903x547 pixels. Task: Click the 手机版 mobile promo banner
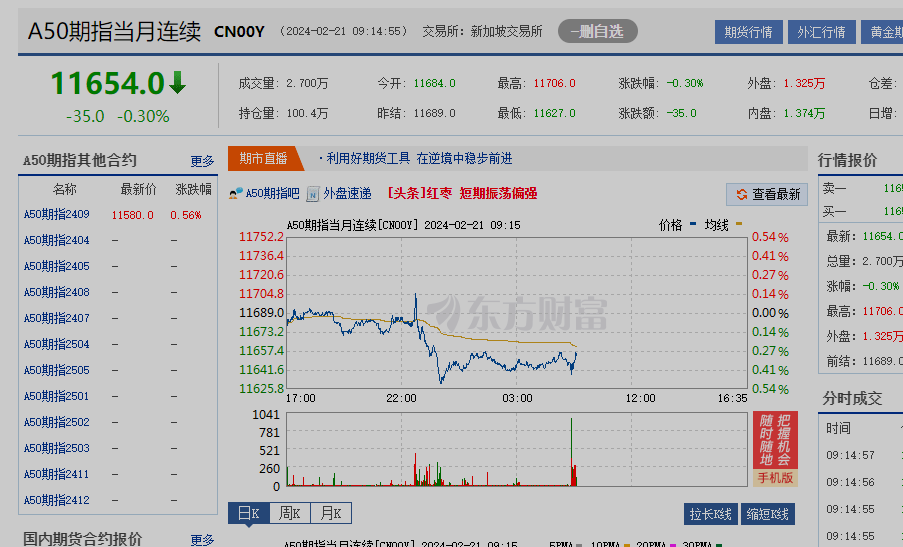point(775,449)
